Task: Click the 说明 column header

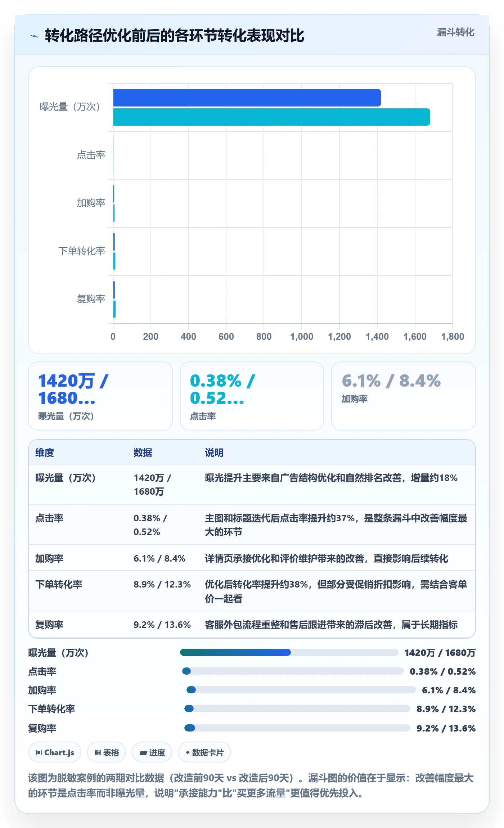Action: pyautogui.click(x=214, y=453)
